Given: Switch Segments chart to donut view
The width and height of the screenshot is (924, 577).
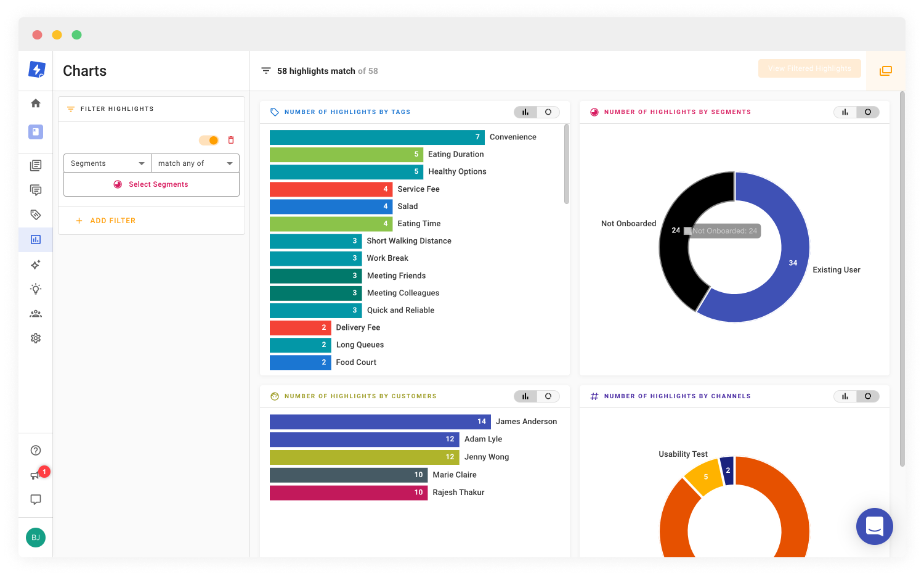Looking at the screenshot, I should point(868,112).
